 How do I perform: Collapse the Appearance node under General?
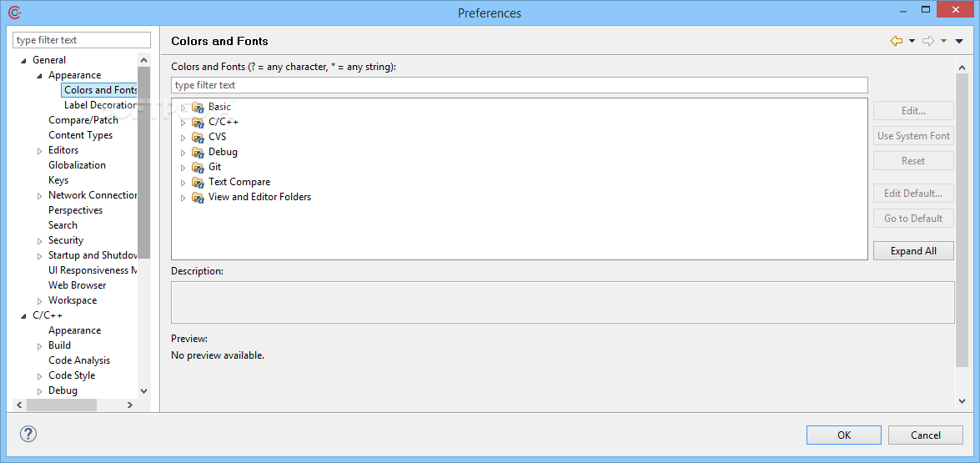tap(40, 76)
